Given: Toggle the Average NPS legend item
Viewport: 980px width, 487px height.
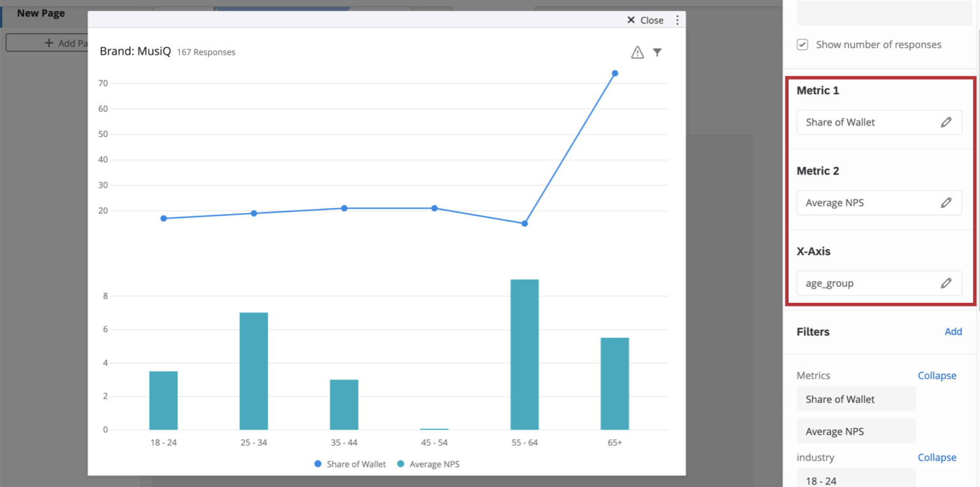Looking at the screenshot, I should (428, 464).
